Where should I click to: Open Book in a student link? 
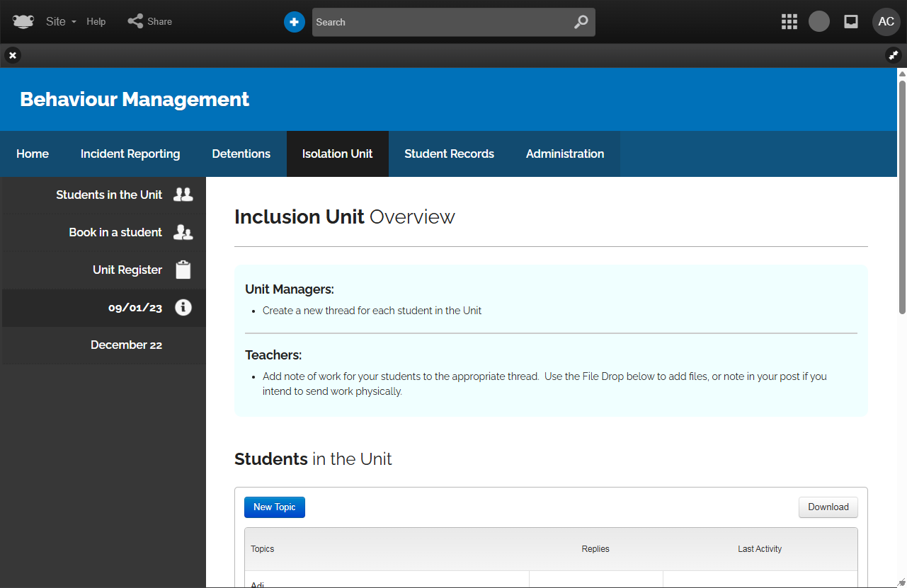(x=115, y=232)
